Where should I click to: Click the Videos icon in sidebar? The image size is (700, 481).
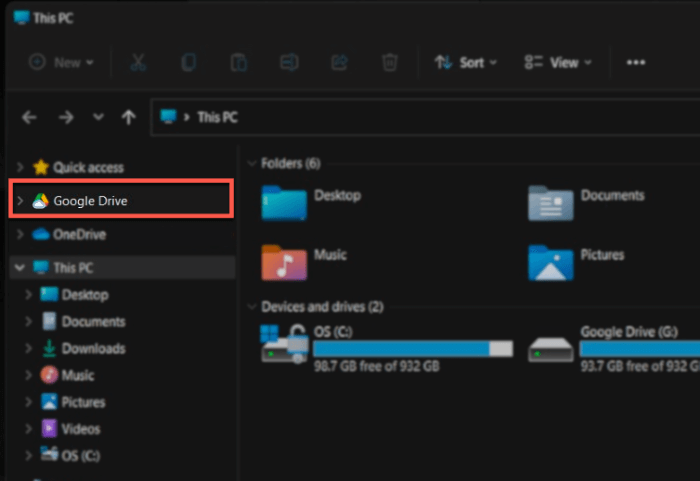click(49, 429)
